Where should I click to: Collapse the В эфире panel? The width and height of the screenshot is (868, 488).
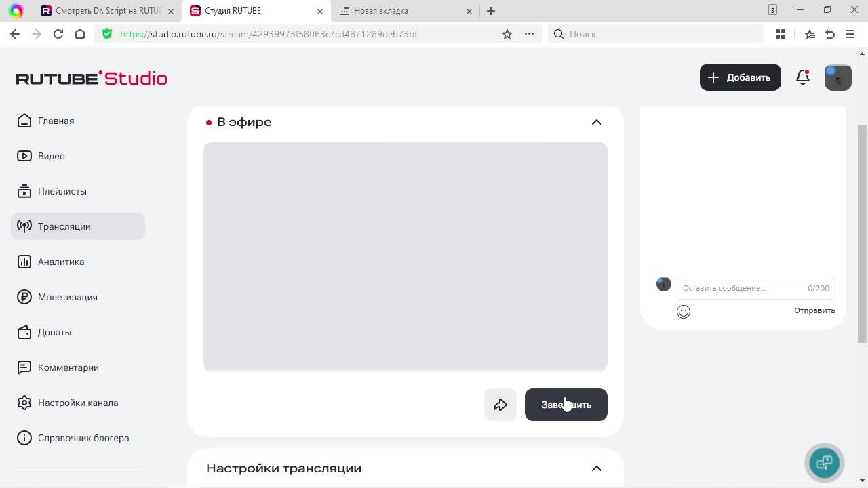coord(597,122)
